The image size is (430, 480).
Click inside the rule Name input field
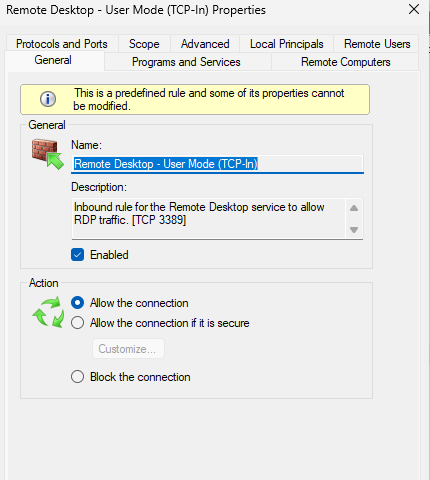click(x=217, y=164)
